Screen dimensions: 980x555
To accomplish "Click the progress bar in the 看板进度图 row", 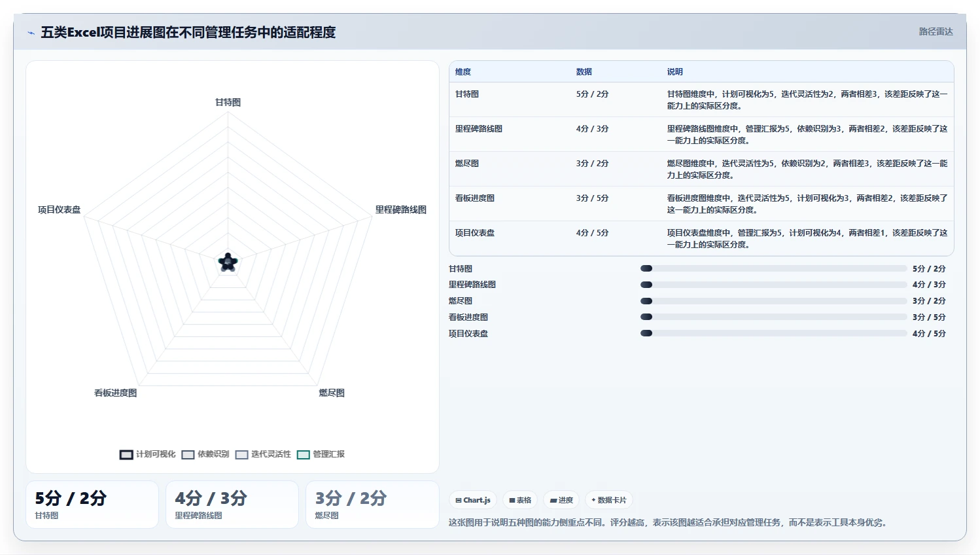I will [774, 317].
